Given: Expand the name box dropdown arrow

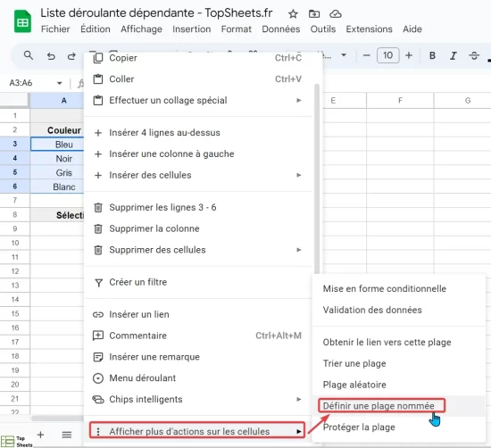Looking at the screenshot, I should click(60, 83).
